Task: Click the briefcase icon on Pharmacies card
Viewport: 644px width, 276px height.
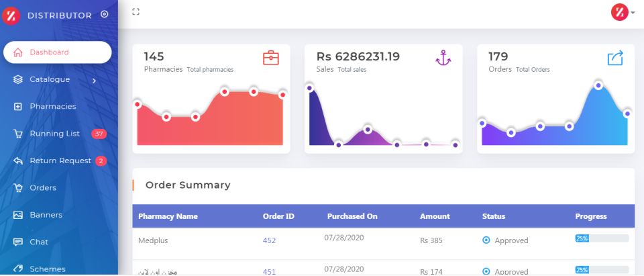Action: click(270, 58)
